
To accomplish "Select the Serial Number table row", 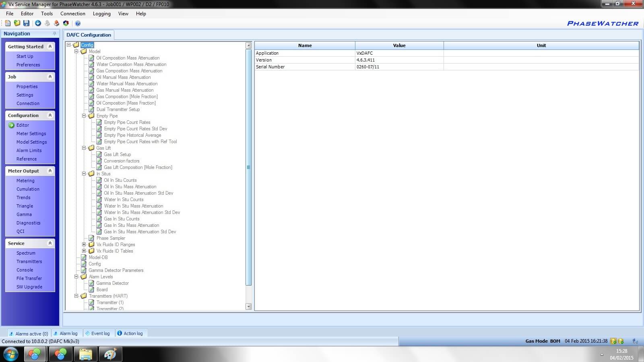I will (447, 67).
